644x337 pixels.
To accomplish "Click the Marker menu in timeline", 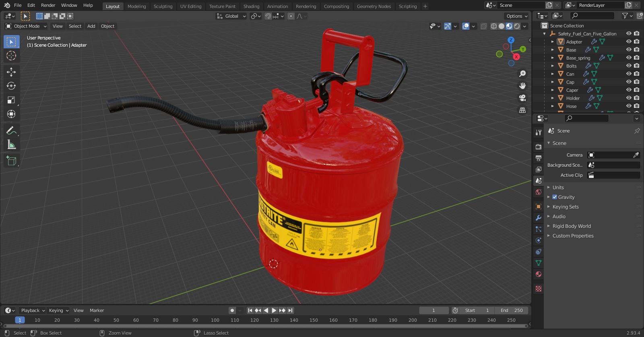I will coord(97,310).
